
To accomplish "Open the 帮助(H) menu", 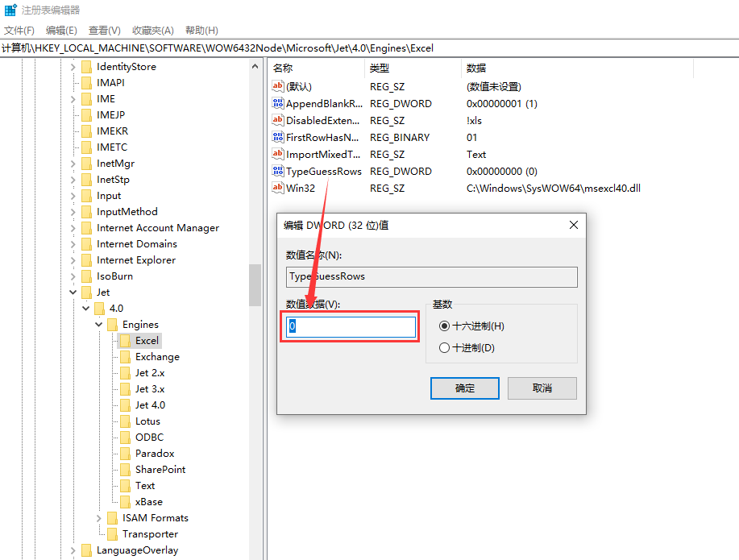I will coord(201,31).
